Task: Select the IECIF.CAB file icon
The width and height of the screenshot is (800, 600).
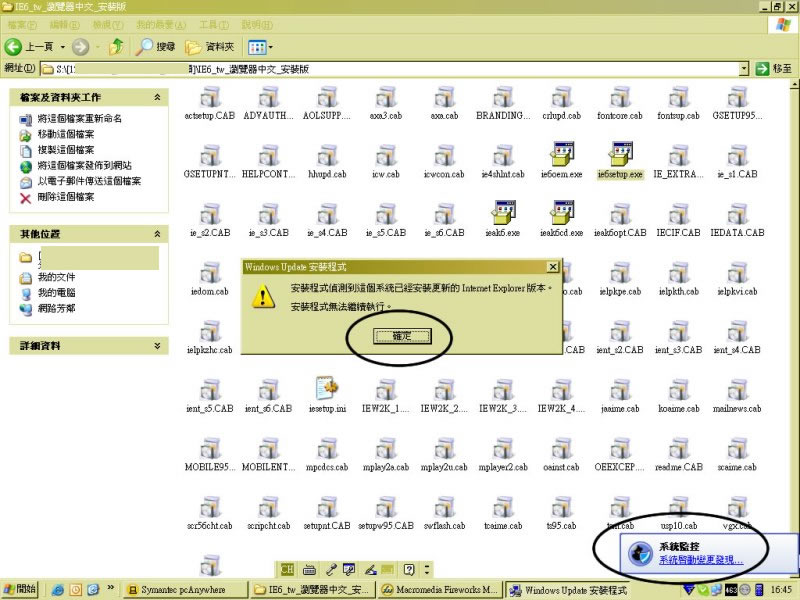Action: 679,213
